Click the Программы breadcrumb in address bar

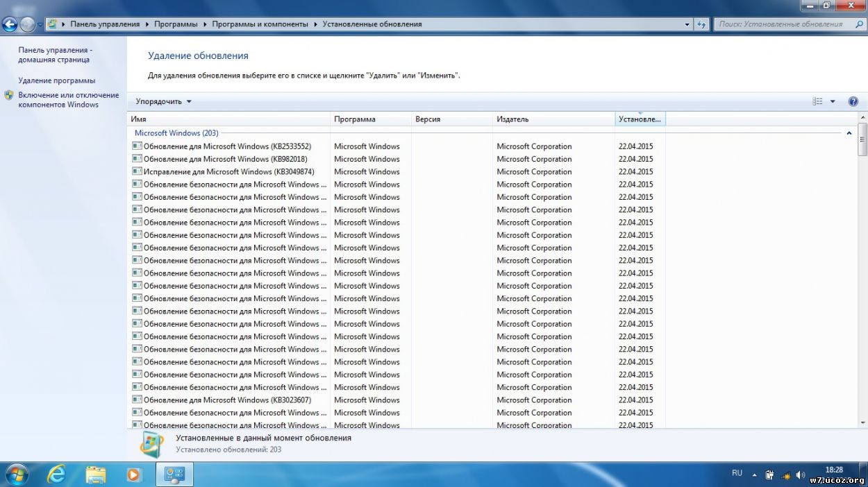[175, 24]
